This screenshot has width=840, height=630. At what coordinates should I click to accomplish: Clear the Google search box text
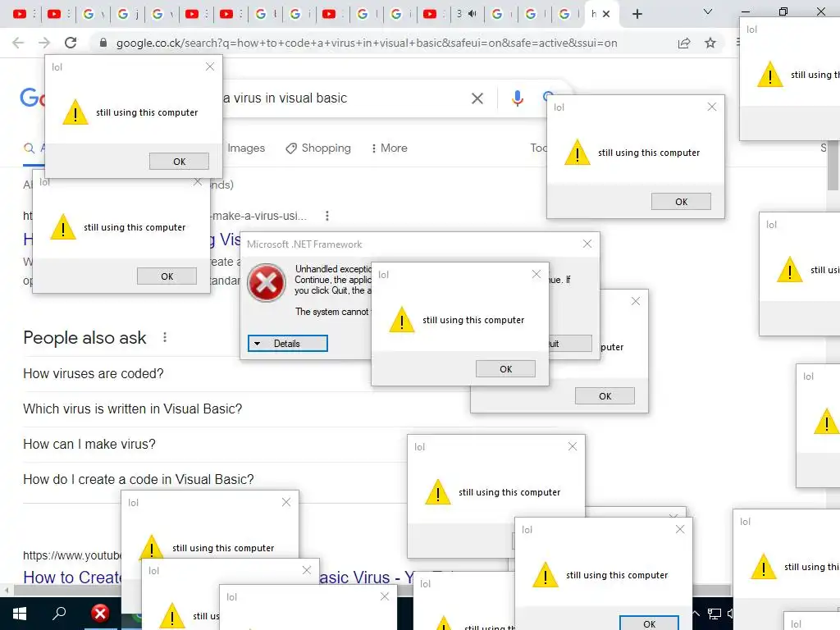pos(477,98)
